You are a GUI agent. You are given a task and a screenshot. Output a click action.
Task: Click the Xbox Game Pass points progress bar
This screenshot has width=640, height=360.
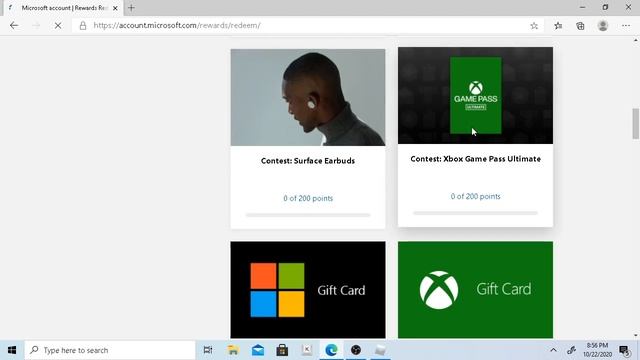coord(476,213)
